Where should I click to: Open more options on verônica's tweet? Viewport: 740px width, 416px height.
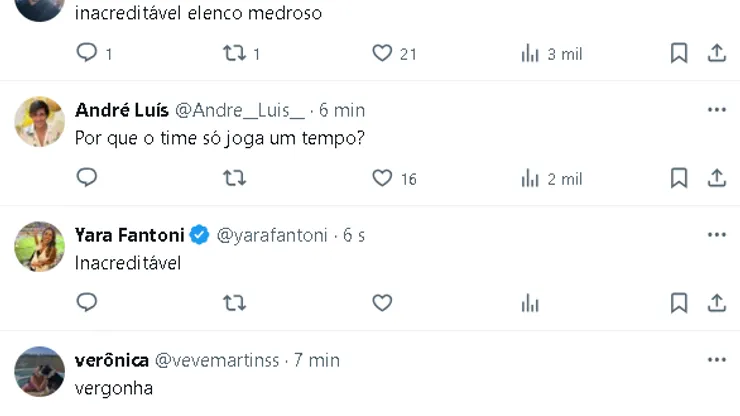(716, 359)
